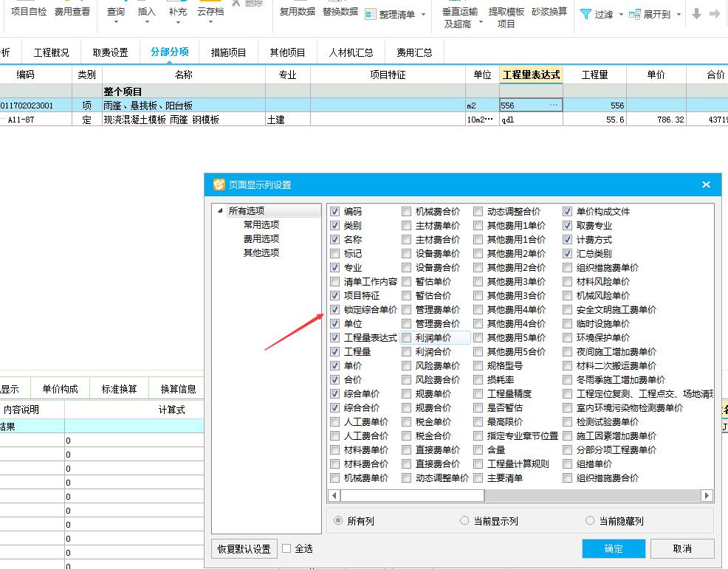
Task: Open the 展开到 dropdown arrow
Action: pyautogui.click(x=679, y=14)
